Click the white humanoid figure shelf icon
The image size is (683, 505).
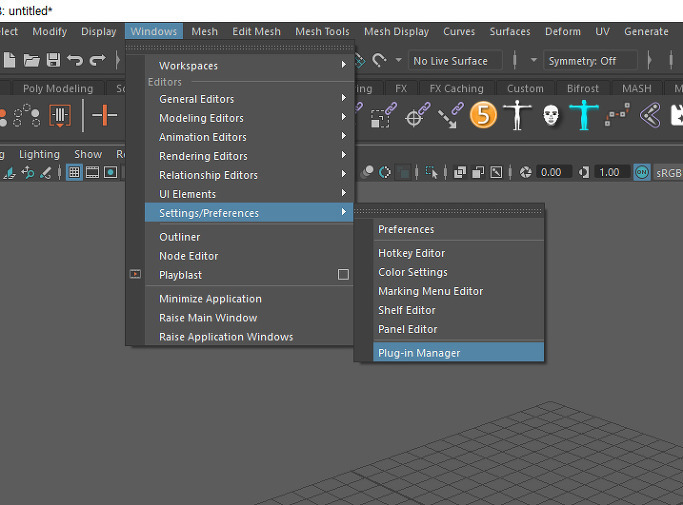tap(517, 115)
